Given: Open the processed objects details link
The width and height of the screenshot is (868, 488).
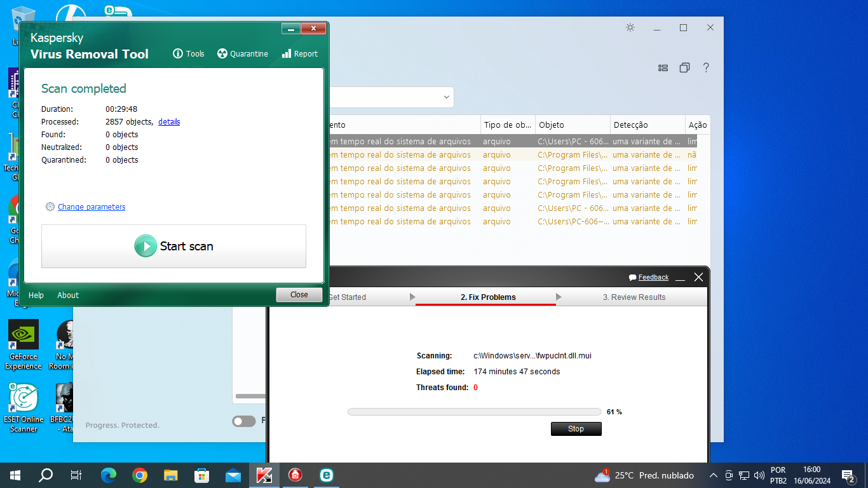Looking at the screenshot, I should point(169,121).
